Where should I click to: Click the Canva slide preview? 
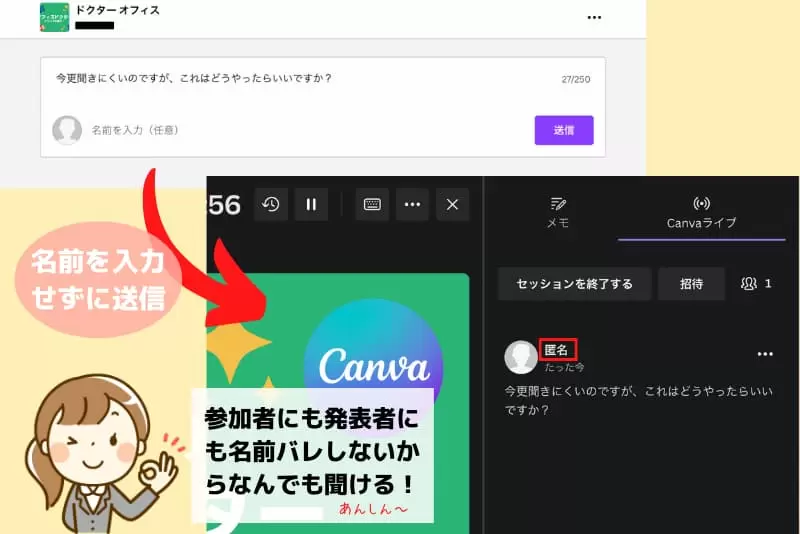point(338,403)
